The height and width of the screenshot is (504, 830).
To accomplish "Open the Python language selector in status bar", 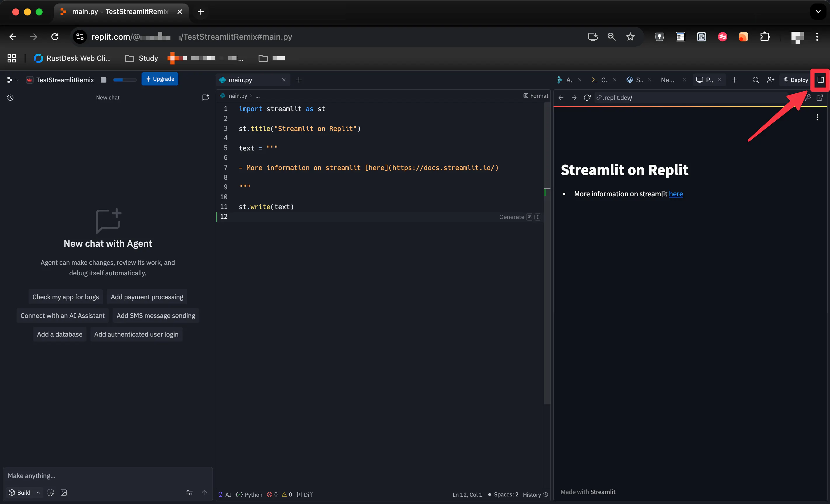I will click(x=249, y=495).
